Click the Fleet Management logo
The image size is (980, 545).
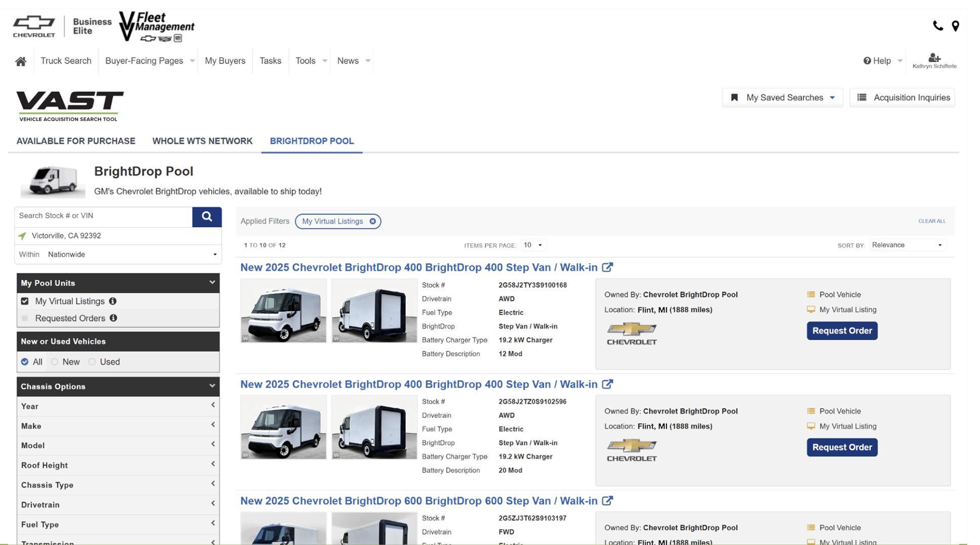point(156,26)
